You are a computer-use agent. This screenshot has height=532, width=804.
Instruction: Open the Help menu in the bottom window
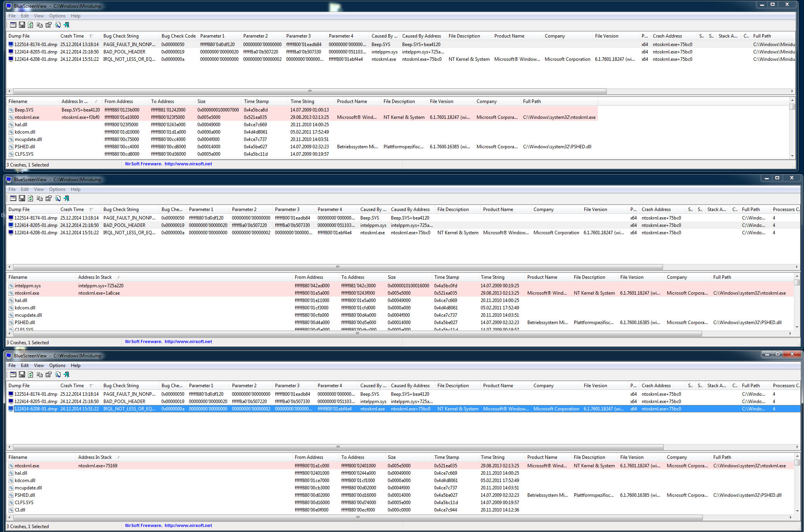[x=76, y=366]
